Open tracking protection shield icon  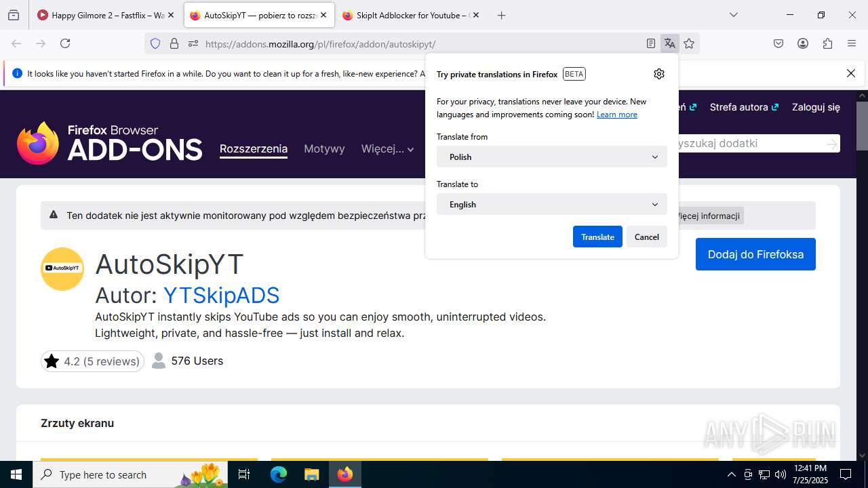pyautogui.click(x=155, y=43)
